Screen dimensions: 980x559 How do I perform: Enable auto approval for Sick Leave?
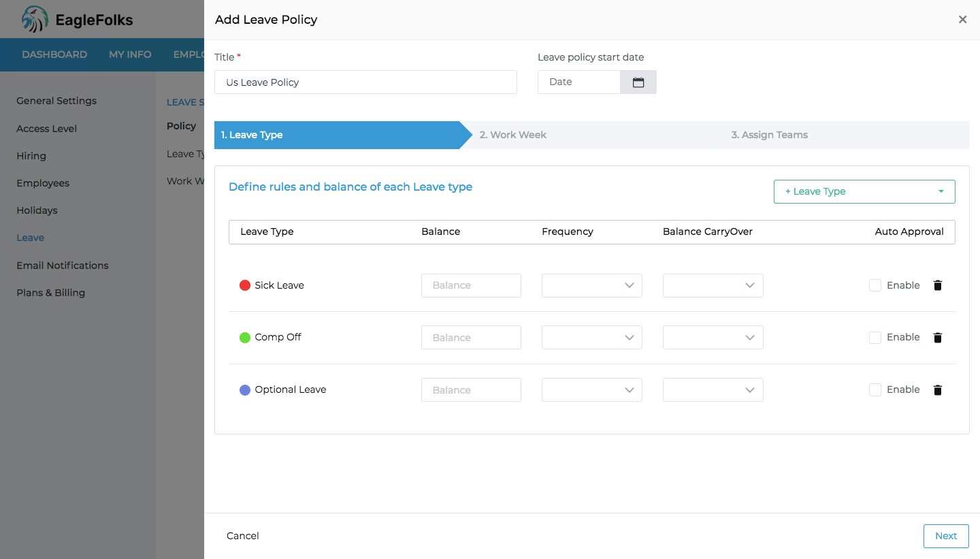[x=875, y=285]
